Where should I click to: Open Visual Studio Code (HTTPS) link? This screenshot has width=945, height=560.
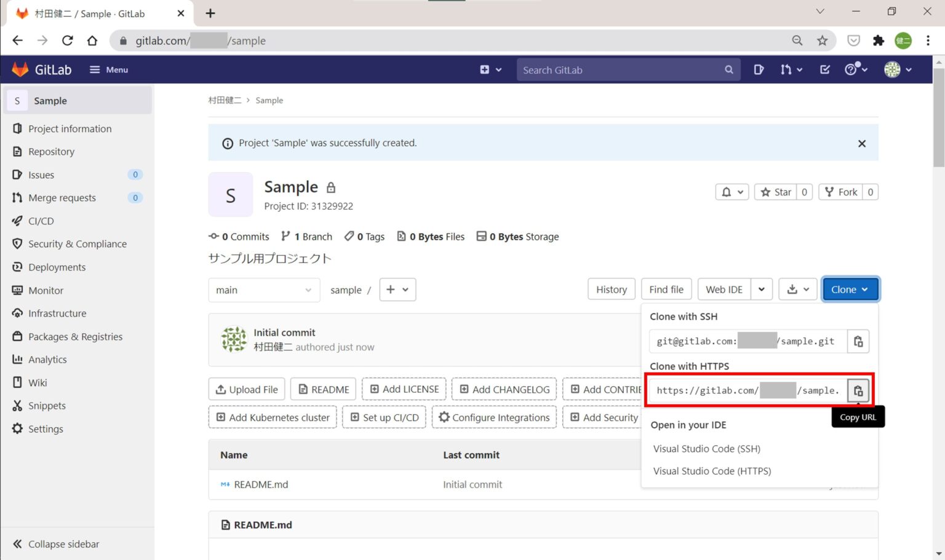pos(712,471)
